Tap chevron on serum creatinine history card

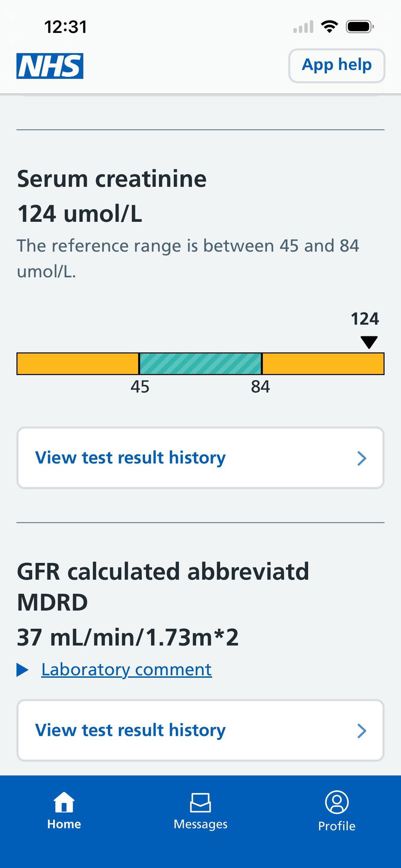tap(362, 458)
